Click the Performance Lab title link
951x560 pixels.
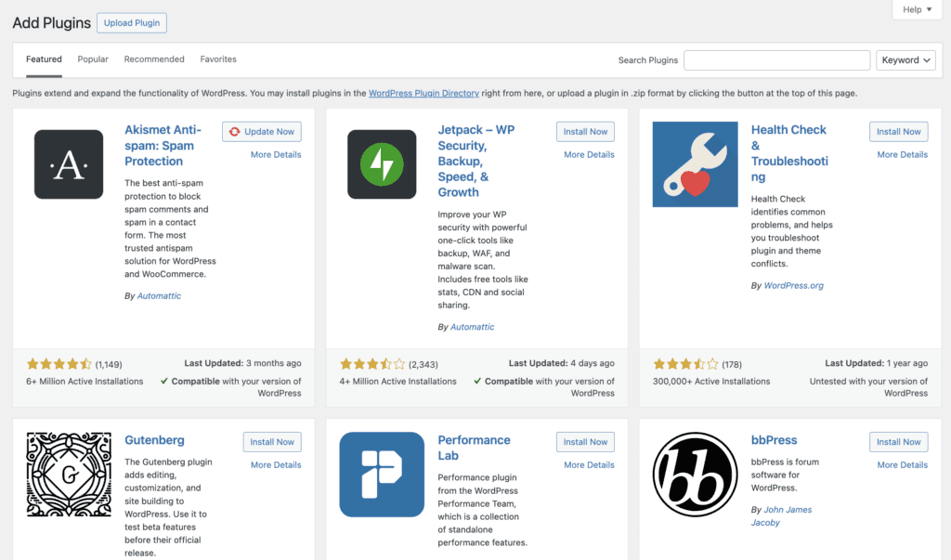(x=475, y=448)
